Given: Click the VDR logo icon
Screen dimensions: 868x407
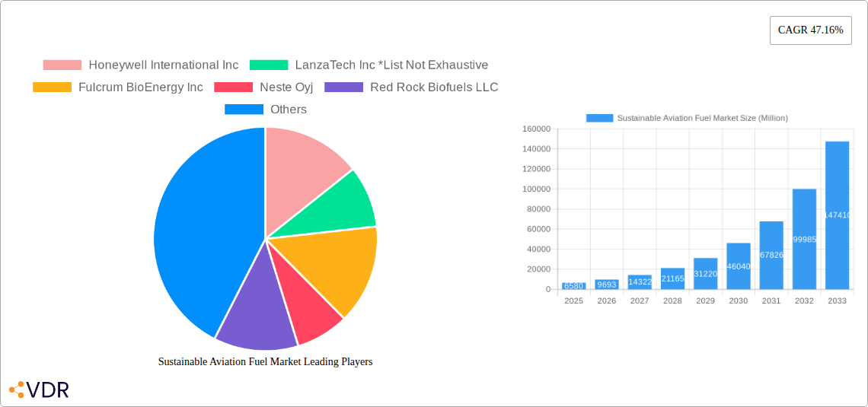Looking at the screenshot, I should [x=17, y=390].
